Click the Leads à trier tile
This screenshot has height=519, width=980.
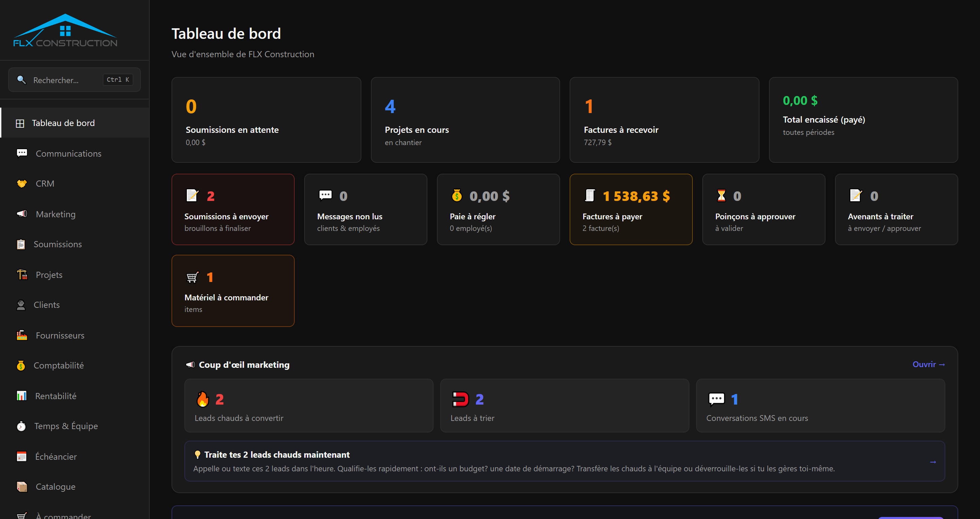(565, 406)
